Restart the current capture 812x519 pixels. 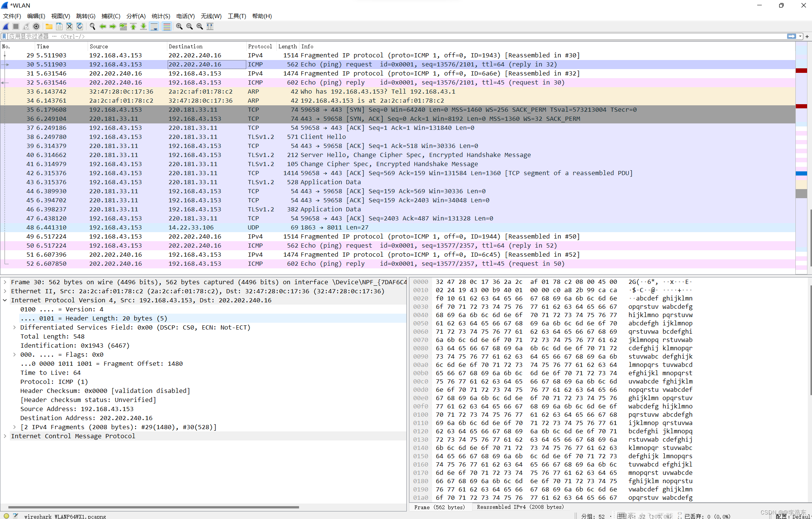pyautogui.click(x=26, y=26)
